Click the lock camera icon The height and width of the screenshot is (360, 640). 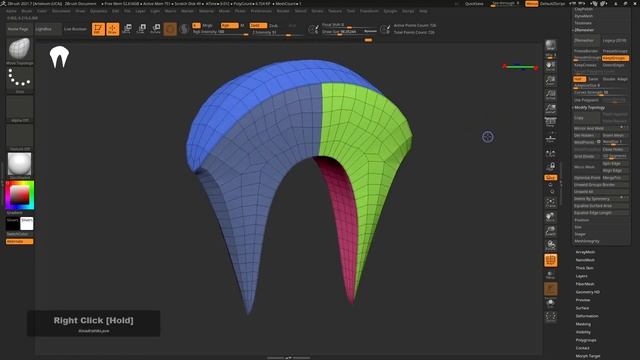551,166
